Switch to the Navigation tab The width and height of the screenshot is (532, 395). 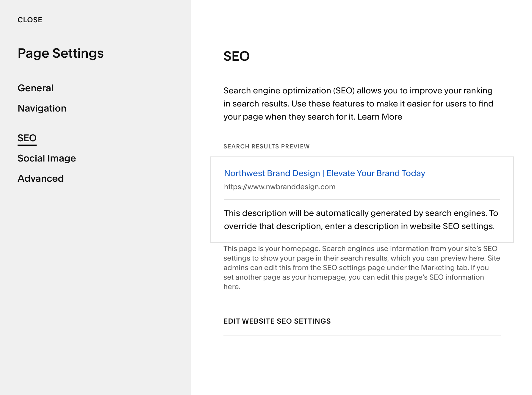point(42,108)
